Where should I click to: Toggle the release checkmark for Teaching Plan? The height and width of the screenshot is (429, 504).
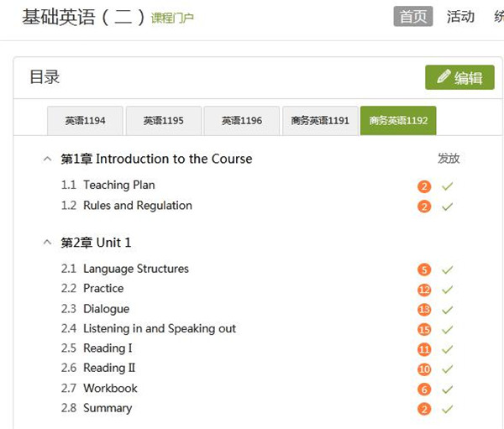(448, 186)
